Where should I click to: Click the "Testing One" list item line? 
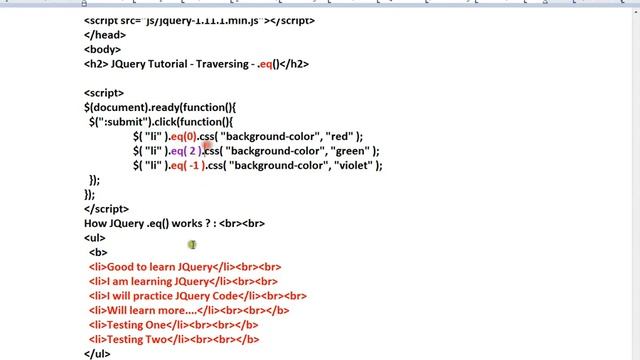pyautogui.click(x=173, y=325)
